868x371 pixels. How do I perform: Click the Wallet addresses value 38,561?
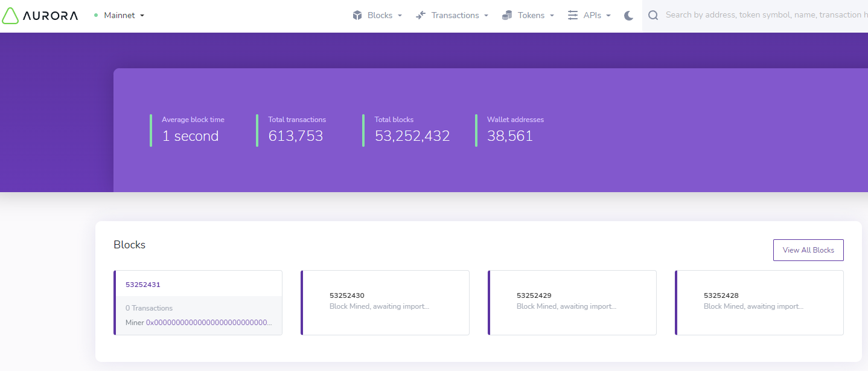(x=510, y=136)
